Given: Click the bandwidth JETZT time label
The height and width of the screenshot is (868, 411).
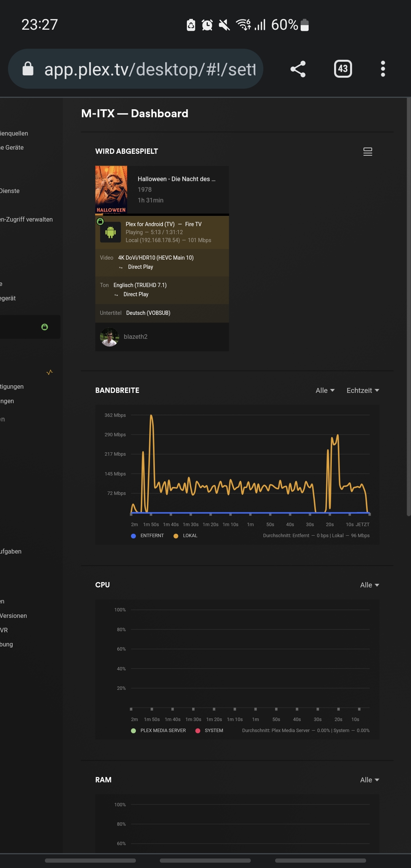Looking at the screenshot, I should [363, 525].
